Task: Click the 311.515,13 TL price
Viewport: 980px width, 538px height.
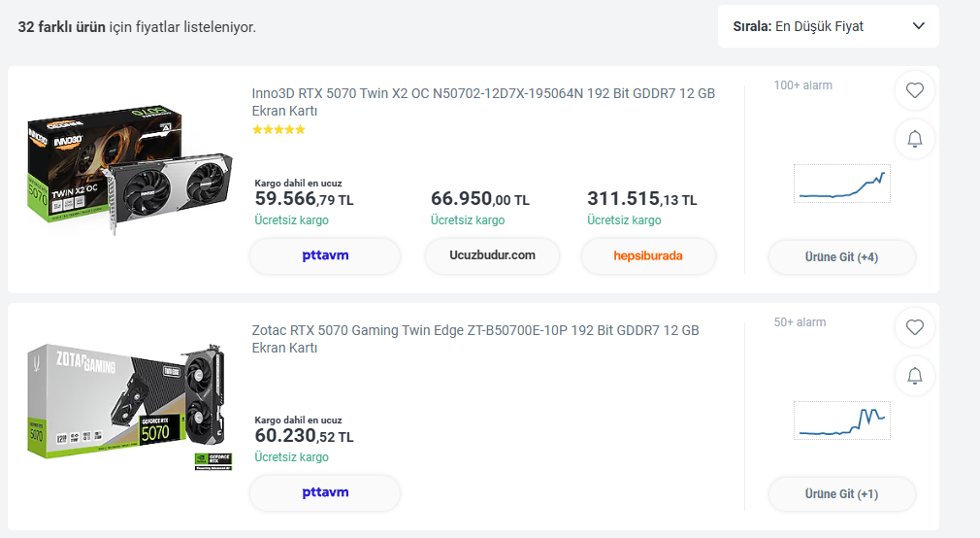Action: [x=642, y=199]
